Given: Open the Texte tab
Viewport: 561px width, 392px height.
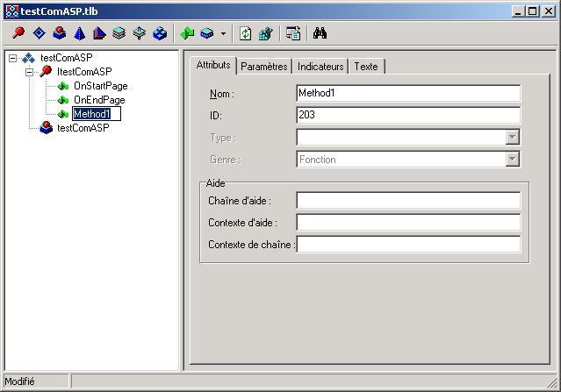Looking at the screenshot, I should click(366, 67).
